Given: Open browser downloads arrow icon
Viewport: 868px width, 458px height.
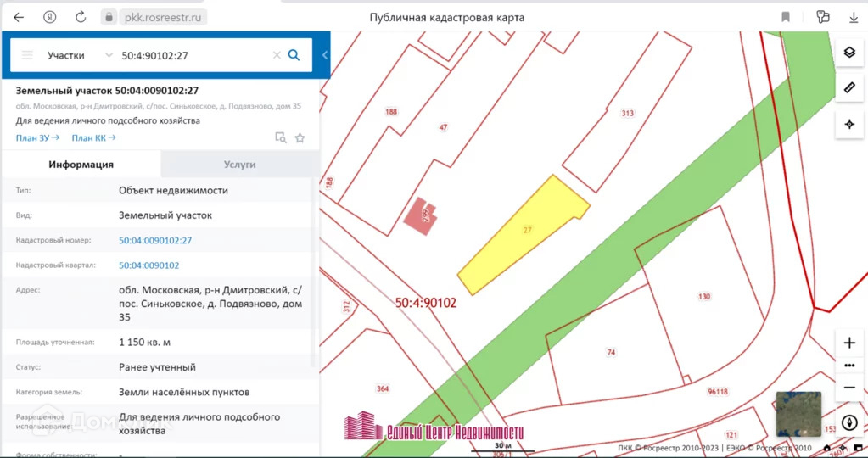Looking at the screenshot, I should (x=853, y=18).
